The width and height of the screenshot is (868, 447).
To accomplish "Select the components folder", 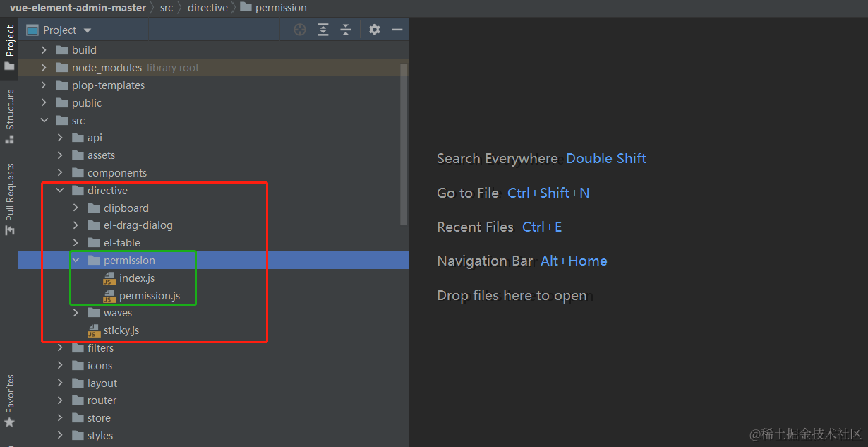I will tap(117, 173).
